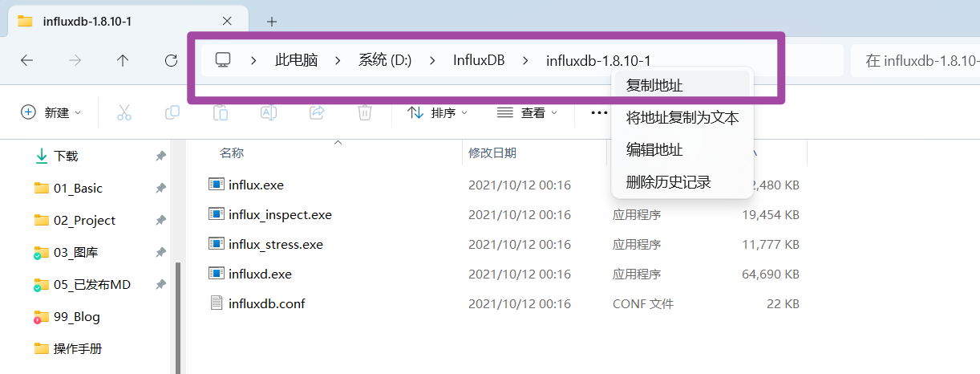Open the 新建 dropdown menu
The image size is (980, 374).
(x=51, y=112)
